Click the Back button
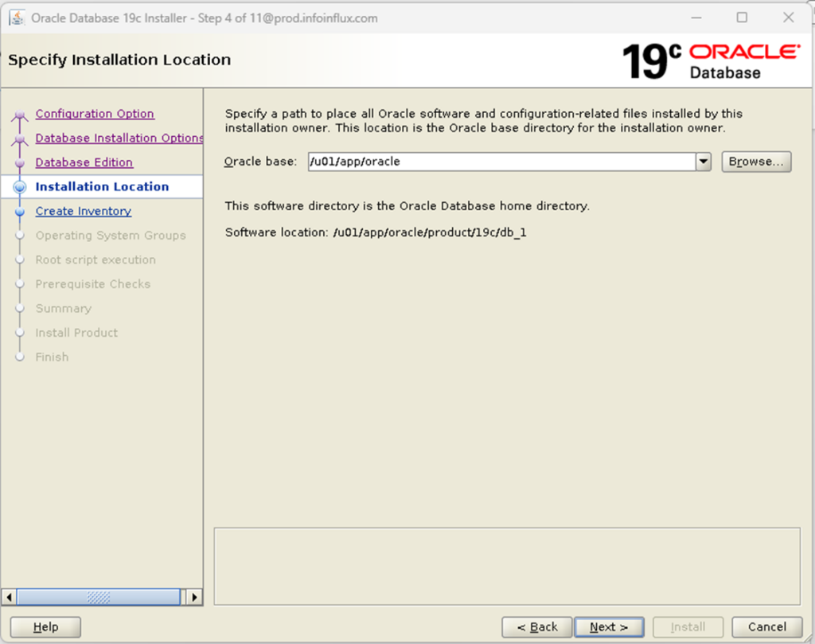 click(x=537, y=626)
